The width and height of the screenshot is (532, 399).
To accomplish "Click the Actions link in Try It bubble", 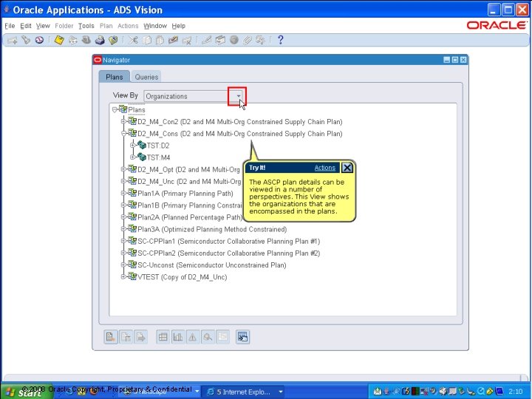I will coord(324,168).
